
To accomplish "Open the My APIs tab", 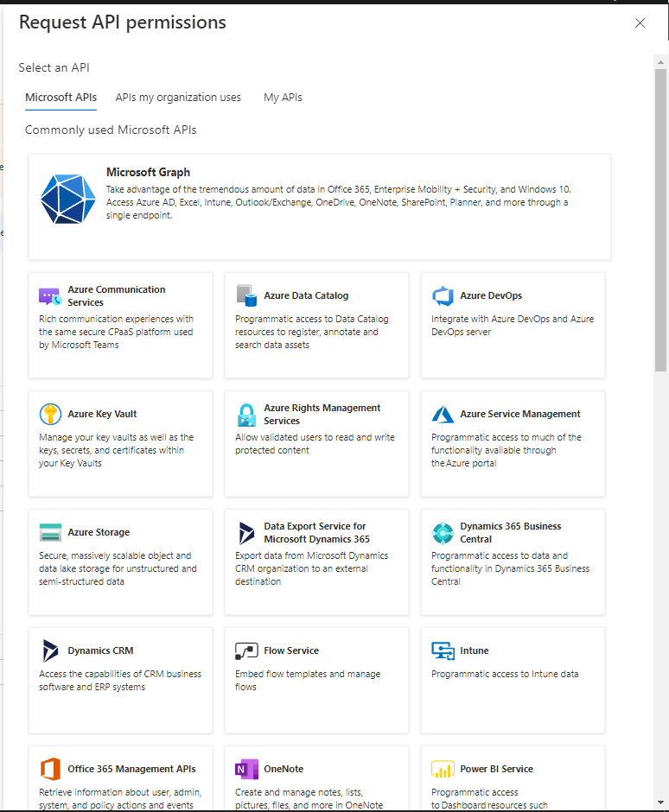I will tap(283, 98).
